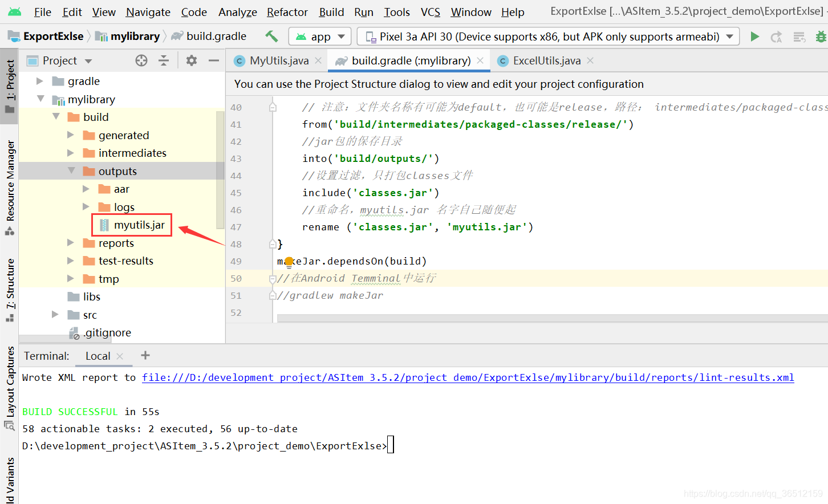The width and height of the screenshot is (828, 504).
Task: Expand the aar folder
Action: 86,189
